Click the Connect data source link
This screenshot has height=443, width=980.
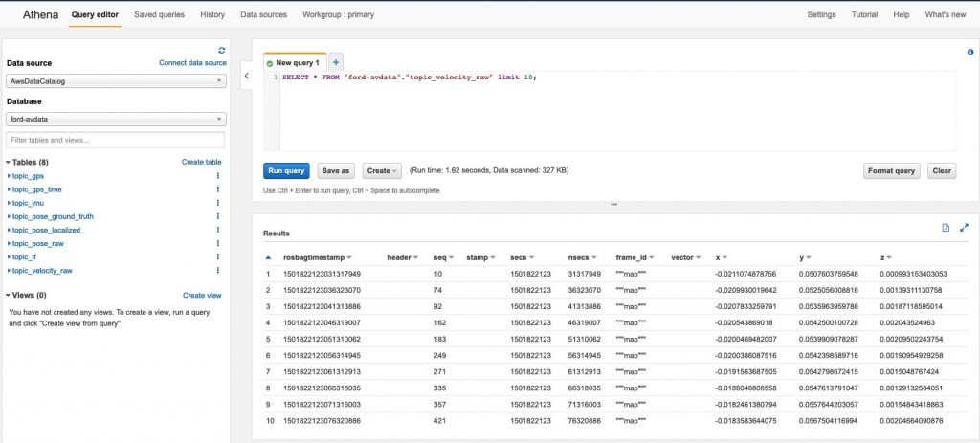click(x=192, y=63)
